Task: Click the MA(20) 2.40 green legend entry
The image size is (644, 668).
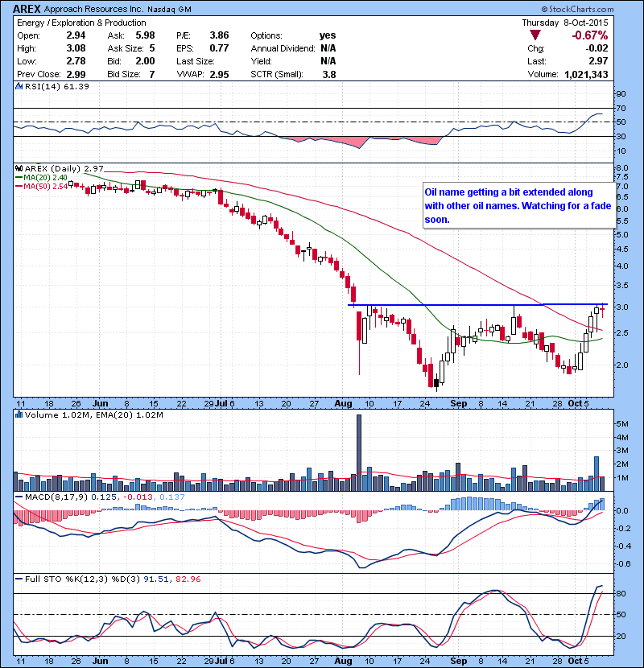Action: point(41,177)
